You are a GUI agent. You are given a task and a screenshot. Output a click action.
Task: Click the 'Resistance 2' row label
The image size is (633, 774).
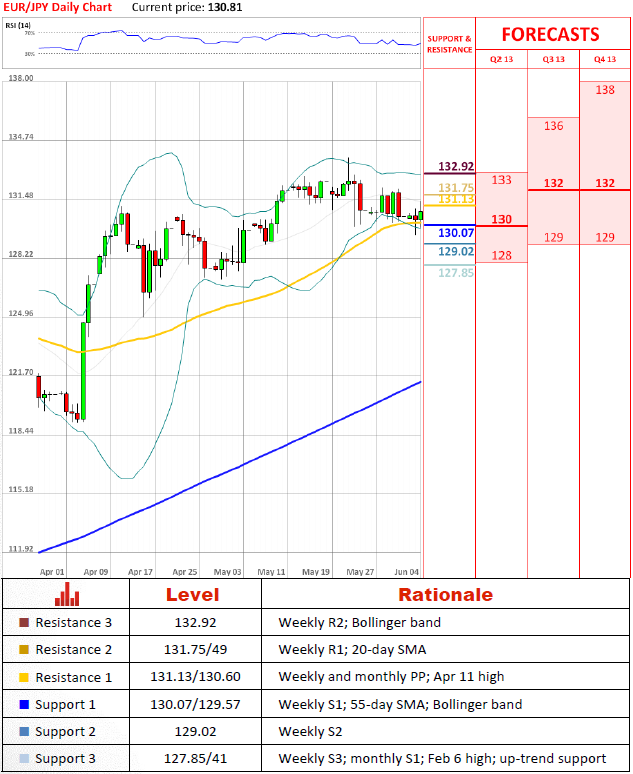click(74, 650)
